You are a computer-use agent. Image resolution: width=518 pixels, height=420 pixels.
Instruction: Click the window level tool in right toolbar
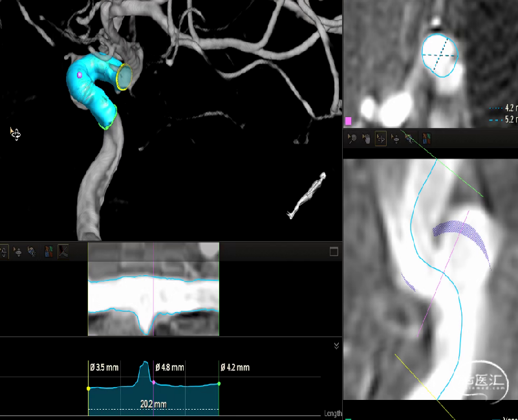click(410, 138)
